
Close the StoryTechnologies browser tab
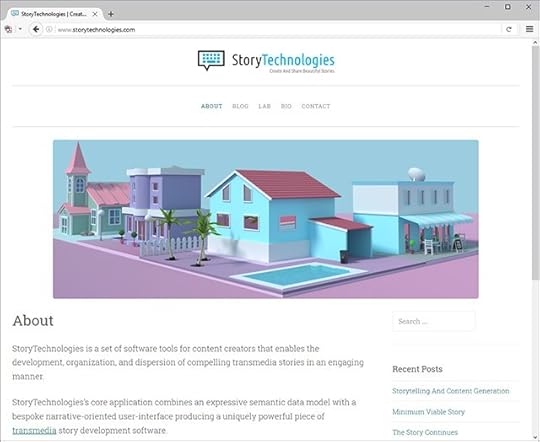95,14
